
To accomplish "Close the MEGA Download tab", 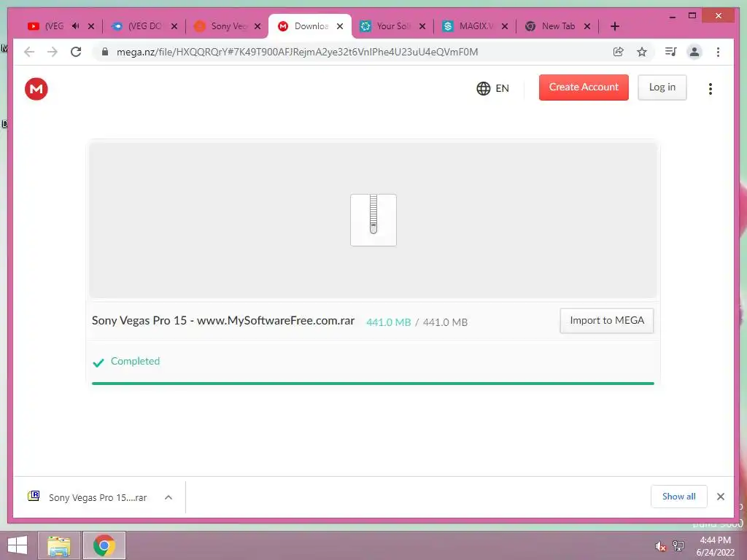I will [x=340, y=26].
